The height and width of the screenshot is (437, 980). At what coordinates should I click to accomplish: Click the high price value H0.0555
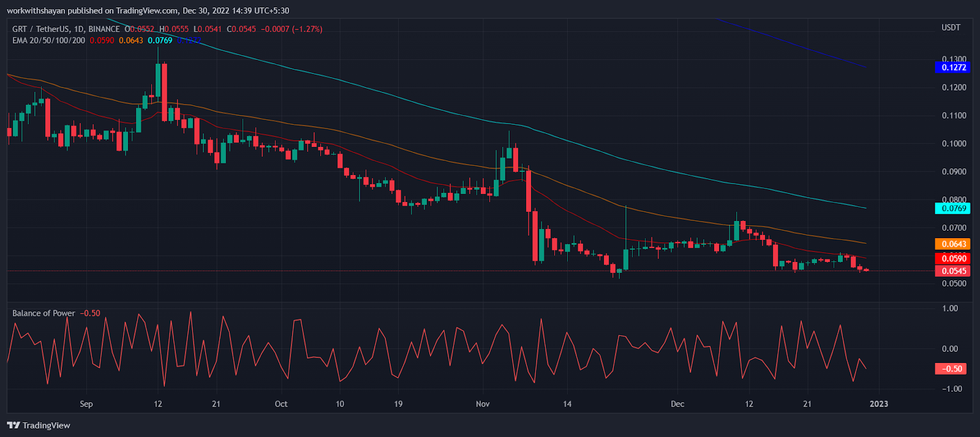[175, 29]
